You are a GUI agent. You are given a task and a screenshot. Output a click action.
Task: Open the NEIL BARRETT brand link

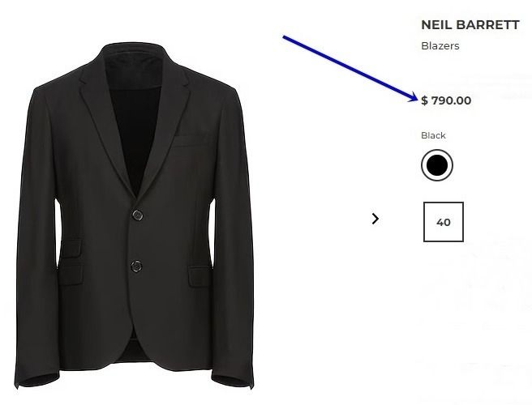click(470, 25)
